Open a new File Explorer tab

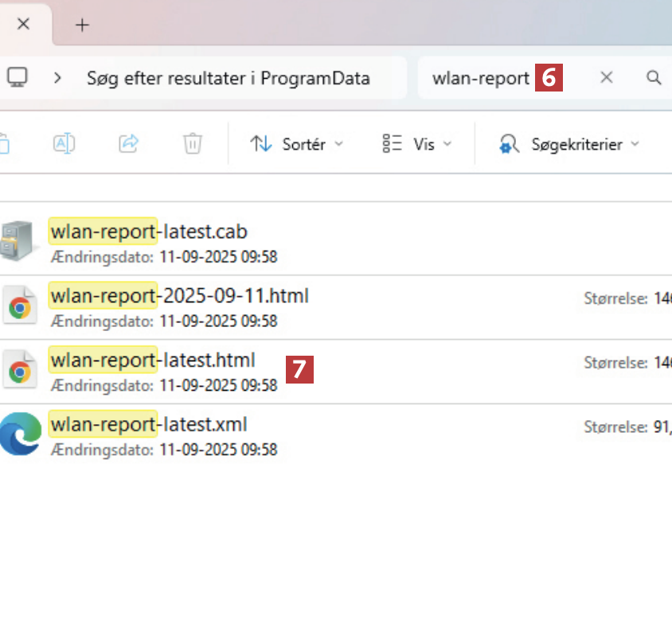point(82,24)
